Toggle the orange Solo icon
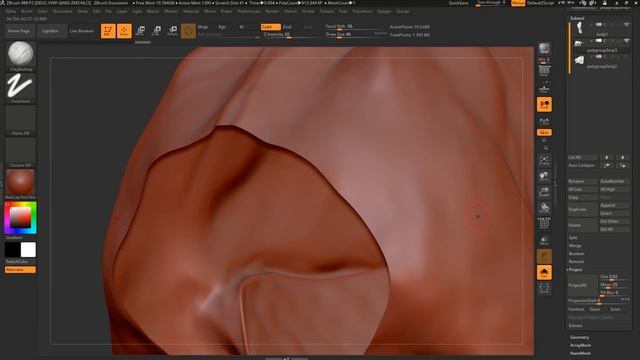640x360 pixels. click(544, 273)
